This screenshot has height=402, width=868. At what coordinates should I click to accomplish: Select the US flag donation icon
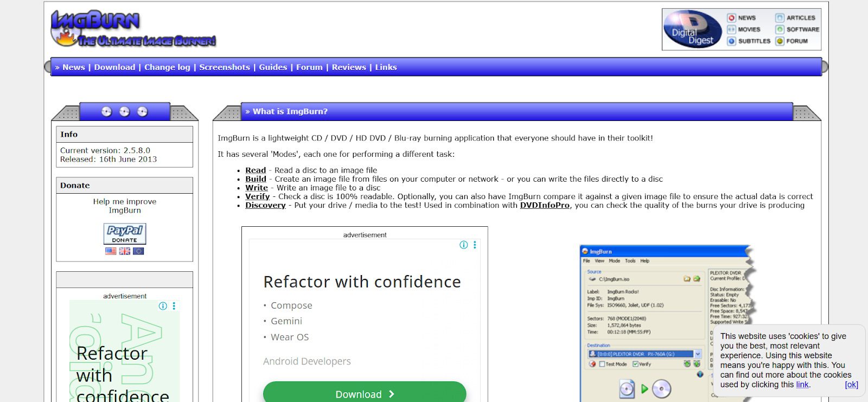(111, 251)
